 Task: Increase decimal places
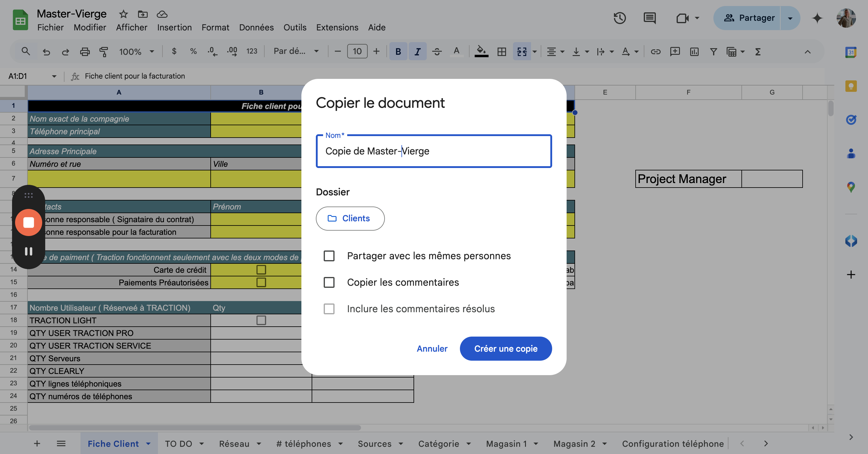tap(232, 51)
